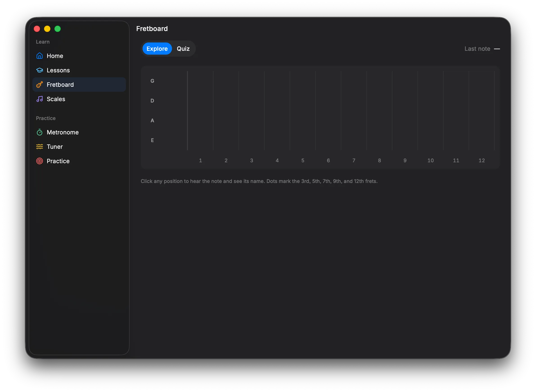Click the Scales music note icon
536x392 pixels.
pyautogui.click(x=40, y=99)
